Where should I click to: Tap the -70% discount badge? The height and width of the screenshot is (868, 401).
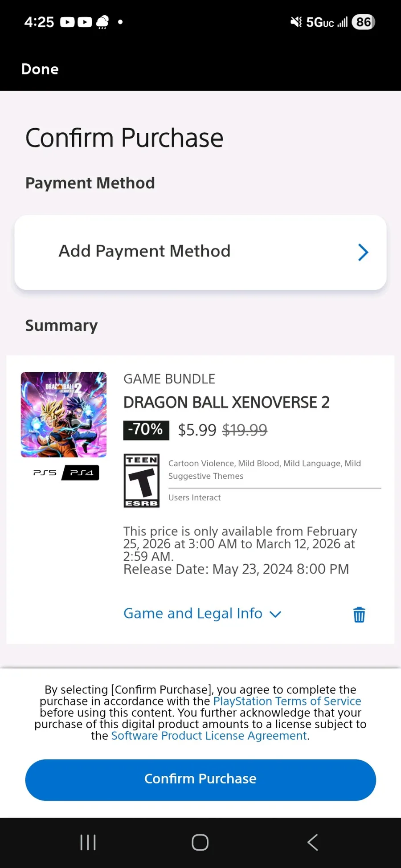tap(146, 430)
